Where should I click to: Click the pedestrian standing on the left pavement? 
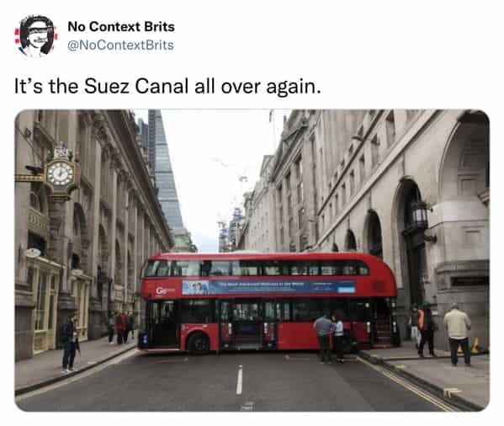pos(70,343)
